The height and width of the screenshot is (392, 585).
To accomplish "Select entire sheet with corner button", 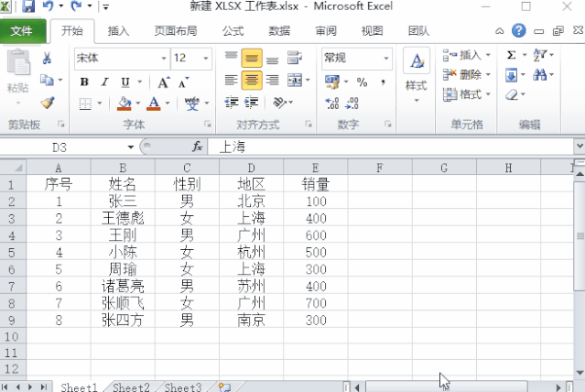I will click(x=13, y=168).
